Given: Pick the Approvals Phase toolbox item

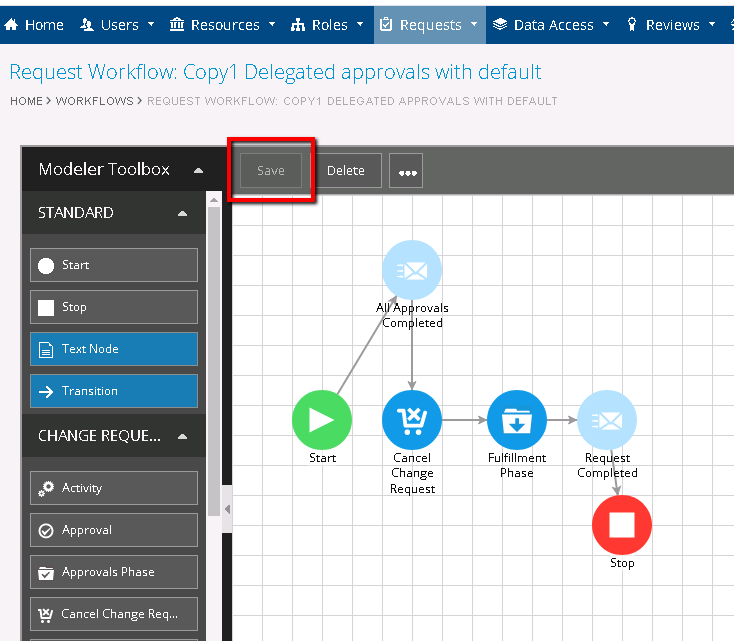Looking at the screenshot, I should click(x=114, y=572).
